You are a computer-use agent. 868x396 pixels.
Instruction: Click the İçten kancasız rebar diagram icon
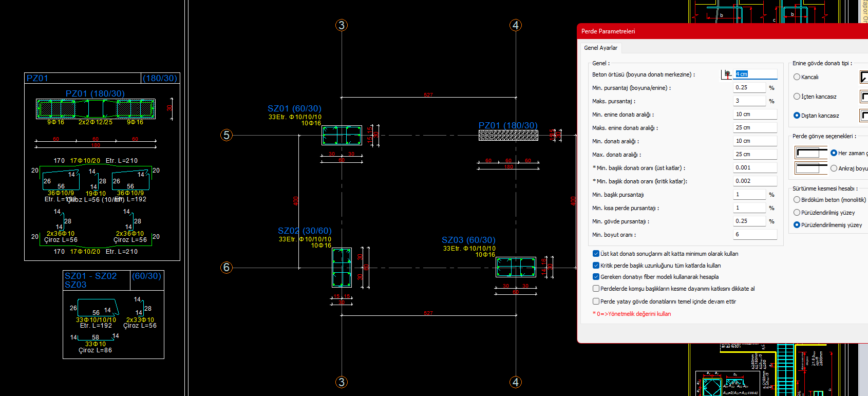864,97
